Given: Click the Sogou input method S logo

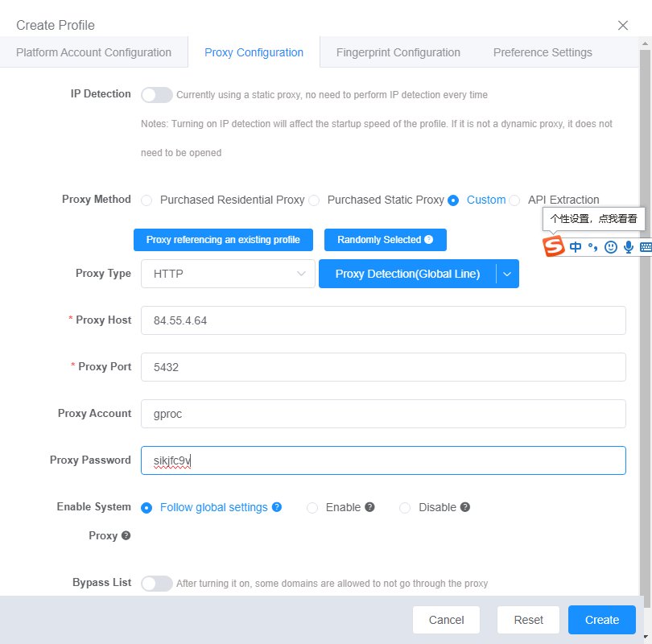Looking at the screenshot, I should pyautogui.click(x=553, y=246).
